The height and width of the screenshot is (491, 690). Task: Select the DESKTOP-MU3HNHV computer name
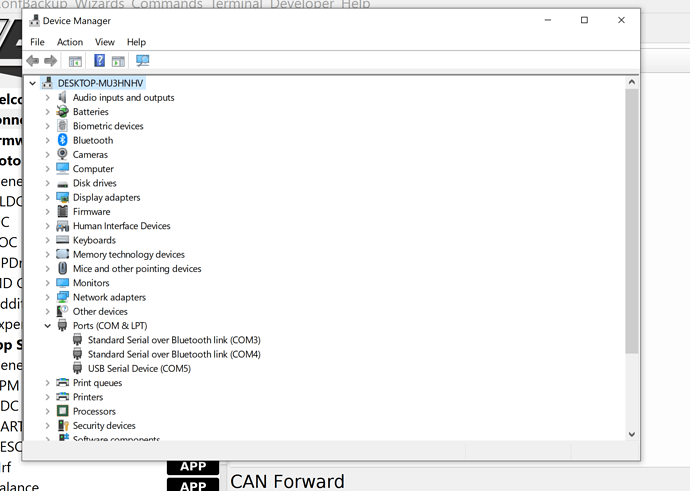tap(100, 83)
